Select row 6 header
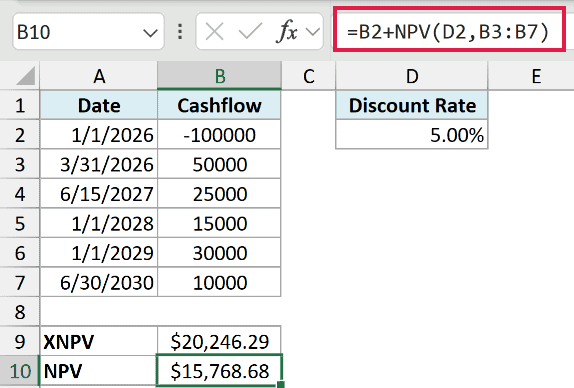Image resolution: width=574 pixels, height=388 pixels. click(x=20, y=253)
